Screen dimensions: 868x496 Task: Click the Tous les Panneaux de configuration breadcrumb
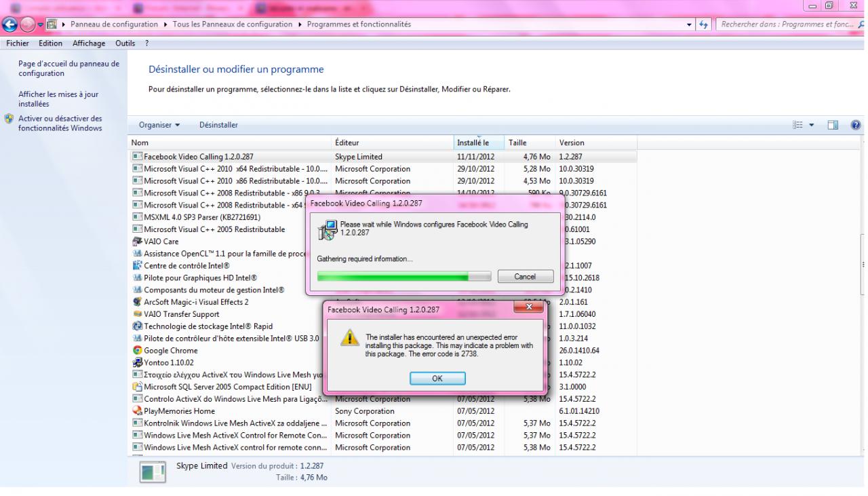(x=234, y=24)
